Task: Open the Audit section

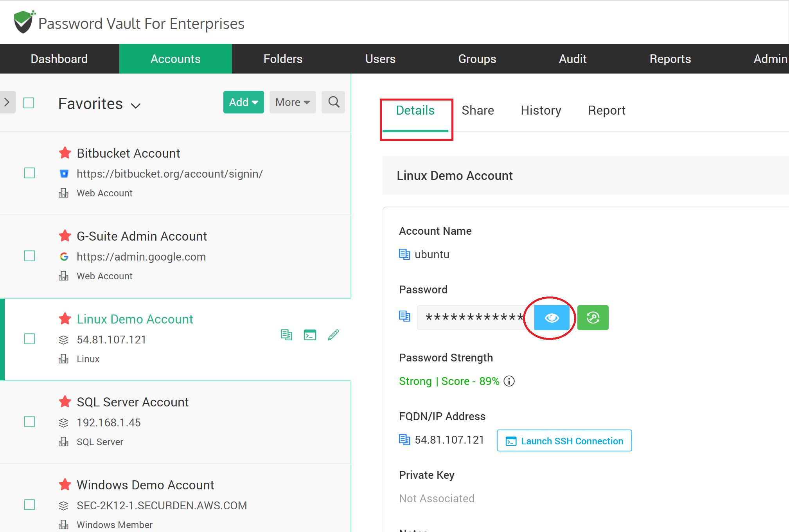Action: [x=573, y=59]
